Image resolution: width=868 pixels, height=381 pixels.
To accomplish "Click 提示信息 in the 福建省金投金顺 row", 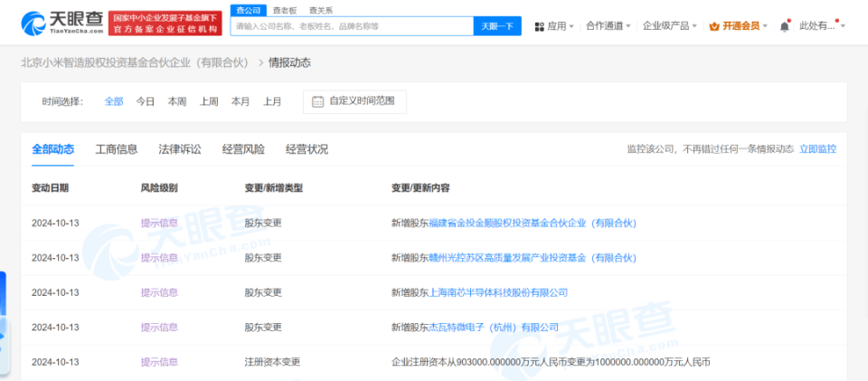I will tap(159, 224).
